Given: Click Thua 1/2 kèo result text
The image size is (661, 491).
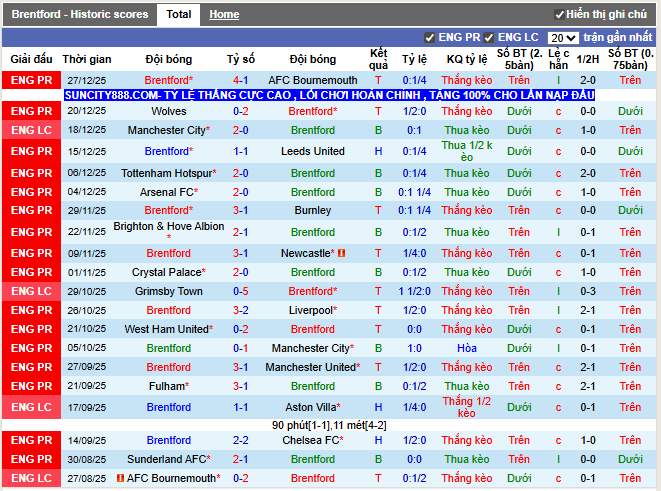Looking at the screenshot, I should [467, 151].
